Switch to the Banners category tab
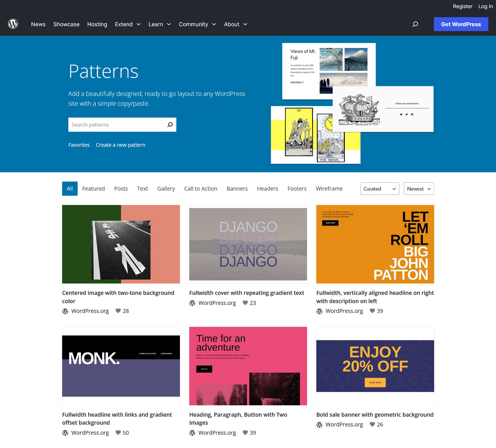 click(237, 189)
